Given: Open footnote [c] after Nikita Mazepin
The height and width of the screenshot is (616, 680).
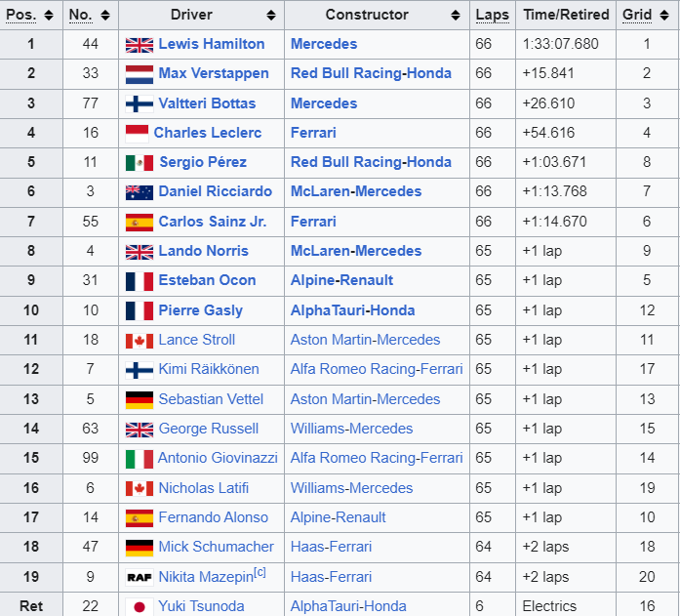Looking at the screenshot, I should [x=260, y=572].
